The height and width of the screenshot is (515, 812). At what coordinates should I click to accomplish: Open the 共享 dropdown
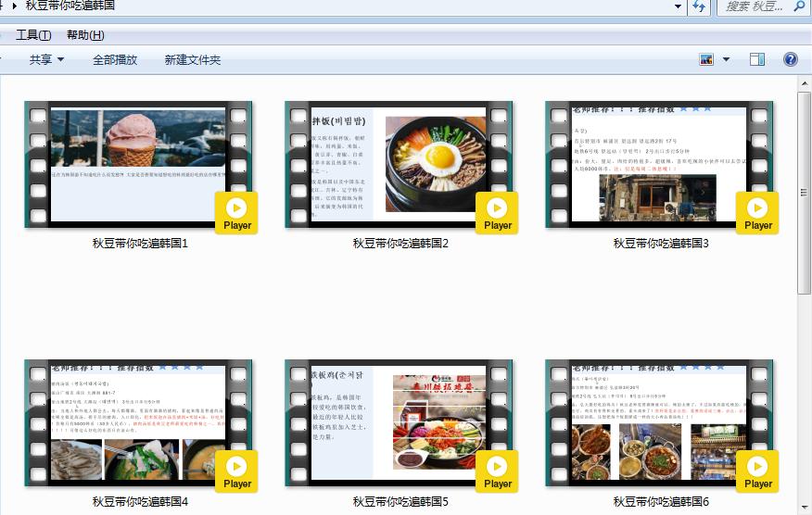[x=46, y=59]
